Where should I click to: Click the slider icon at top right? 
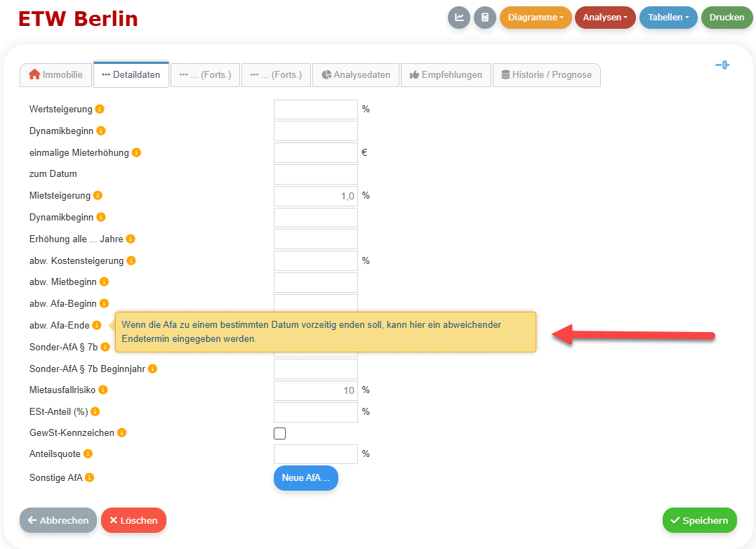point(722,65)
